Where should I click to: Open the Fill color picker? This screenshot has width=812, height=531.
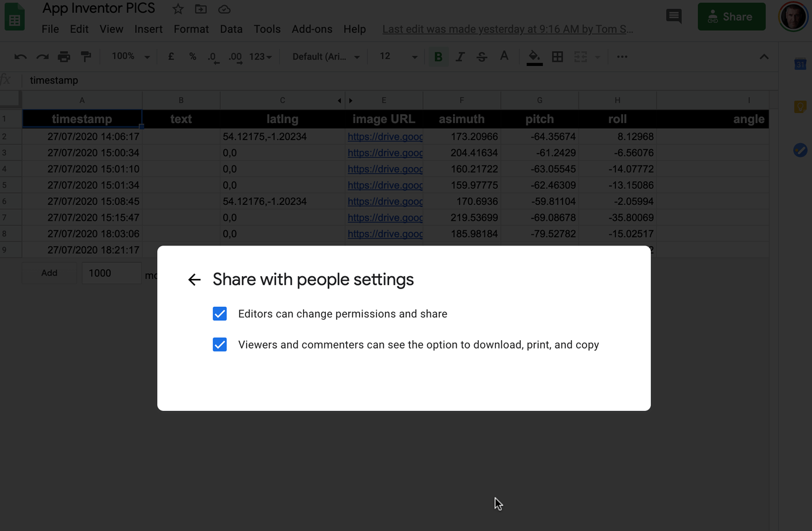534,56
